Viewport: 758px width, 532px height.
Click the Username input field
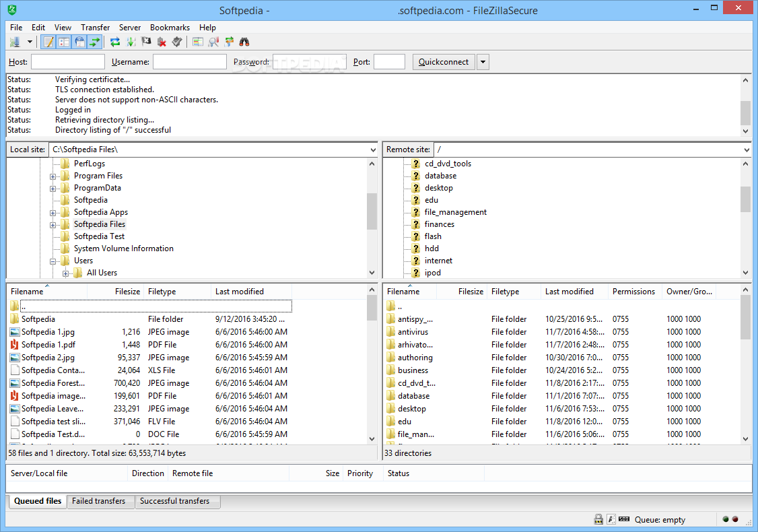coord(190,62)
